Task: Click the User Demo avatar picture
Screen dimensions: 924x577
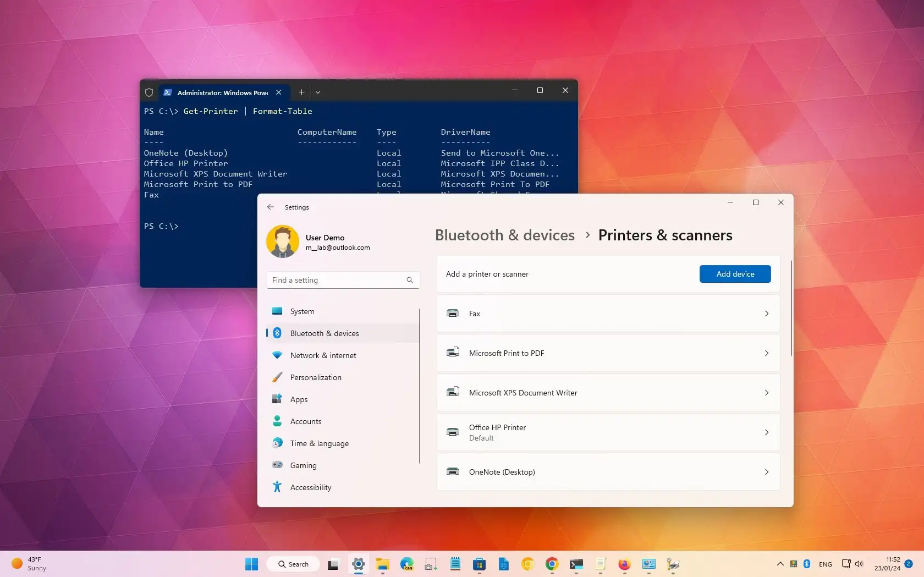Action: pos(283,241)
